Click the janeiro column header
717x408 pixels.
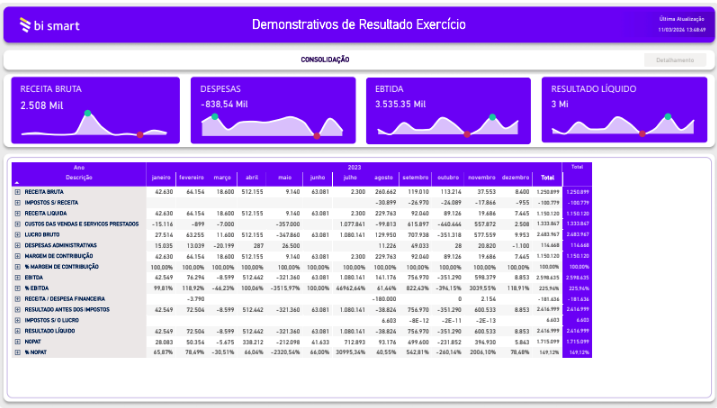pyautogui.click(x=162, y=177)
